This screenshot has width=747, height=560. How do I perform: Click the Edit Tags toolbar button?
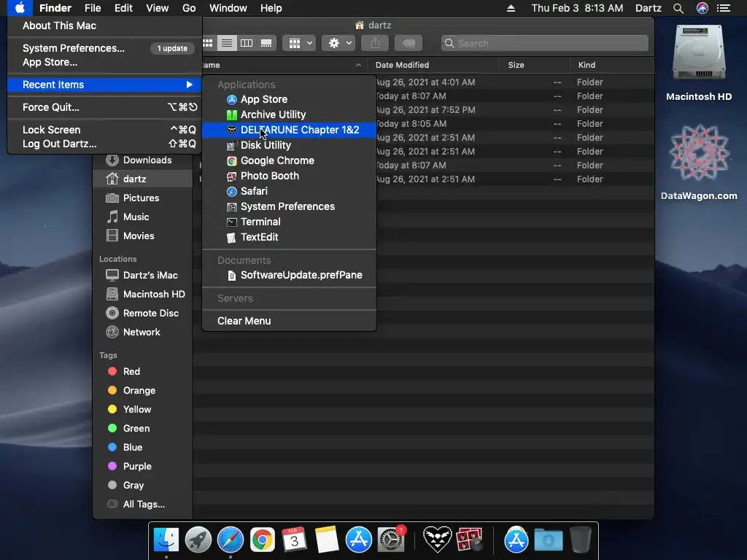(409, 43)
